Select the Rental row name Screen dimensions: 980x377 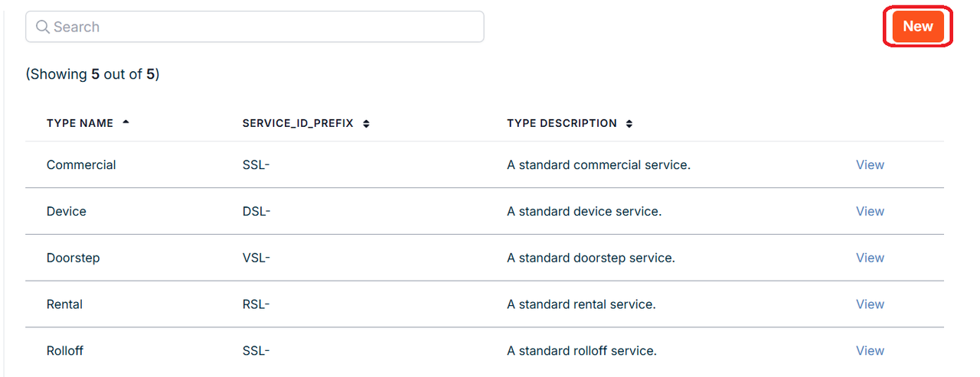pyautogui.click(x=64, y=304)
